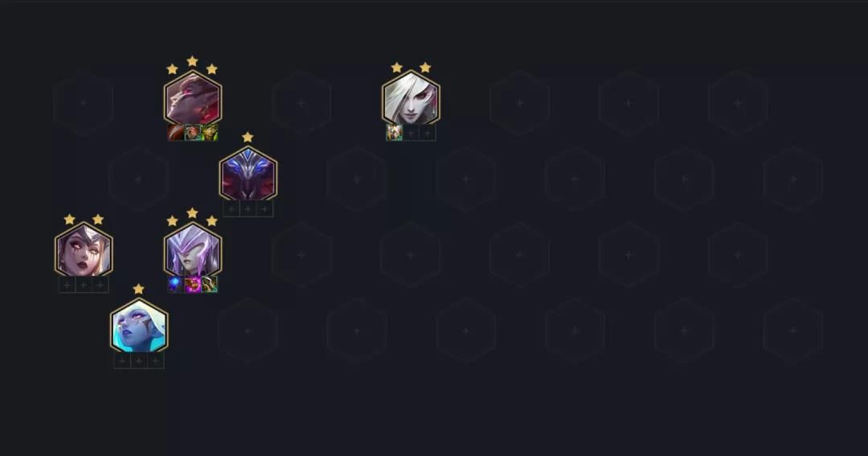
Task: Click the equipped item under white-haired champion
Action: (394, 133)
